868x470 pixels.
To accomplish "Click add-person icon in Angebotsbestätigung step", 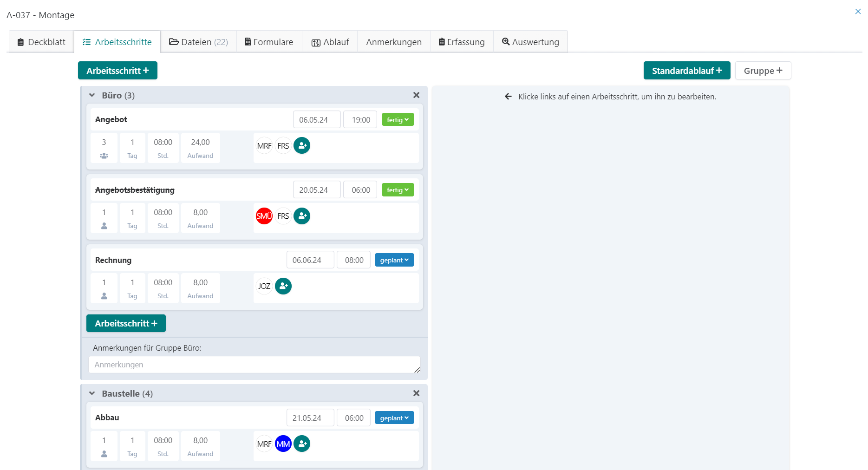I will pos(302,216).
